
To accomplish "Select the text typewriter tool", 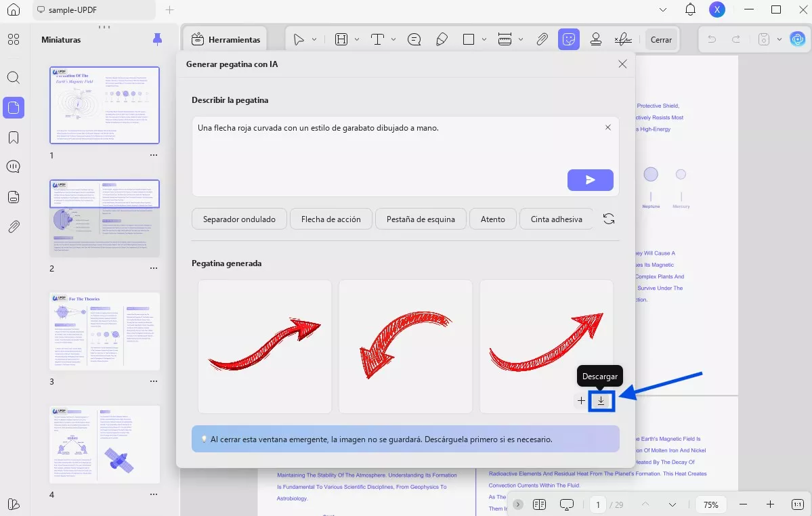I will tap(377, 39).
